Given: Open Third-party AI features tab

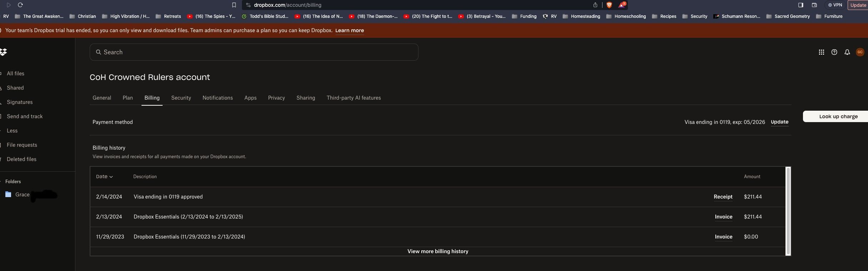Looking at the screenshot, I should tap(354, 98).
